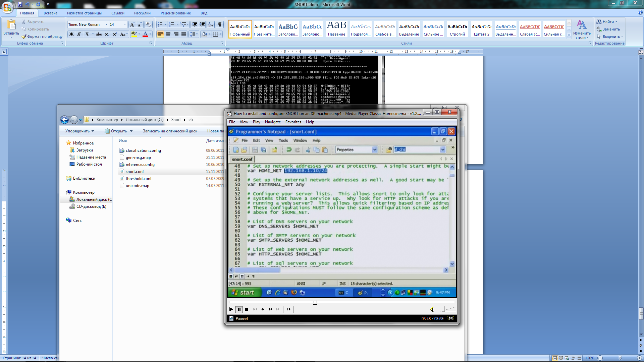Click the Explorer back navigation arrow
644x362 pixels.
pos(64,120)
